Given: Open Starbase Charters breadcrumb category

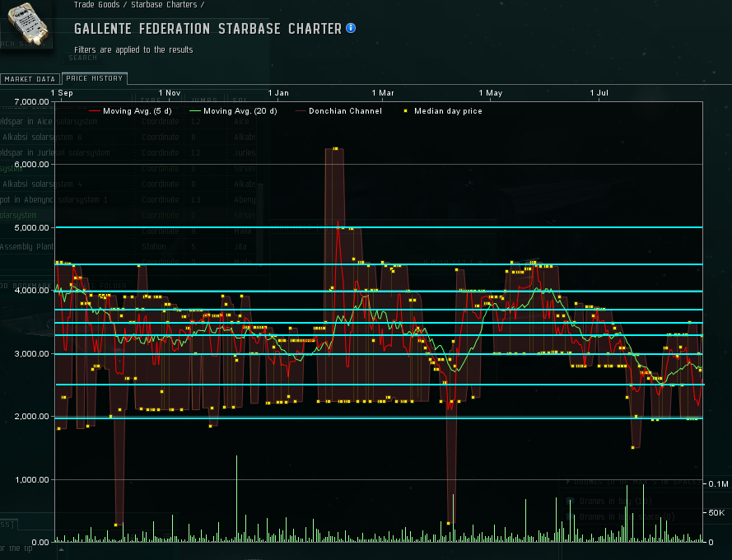Looking at the screenshot, I should pos(164,5).
